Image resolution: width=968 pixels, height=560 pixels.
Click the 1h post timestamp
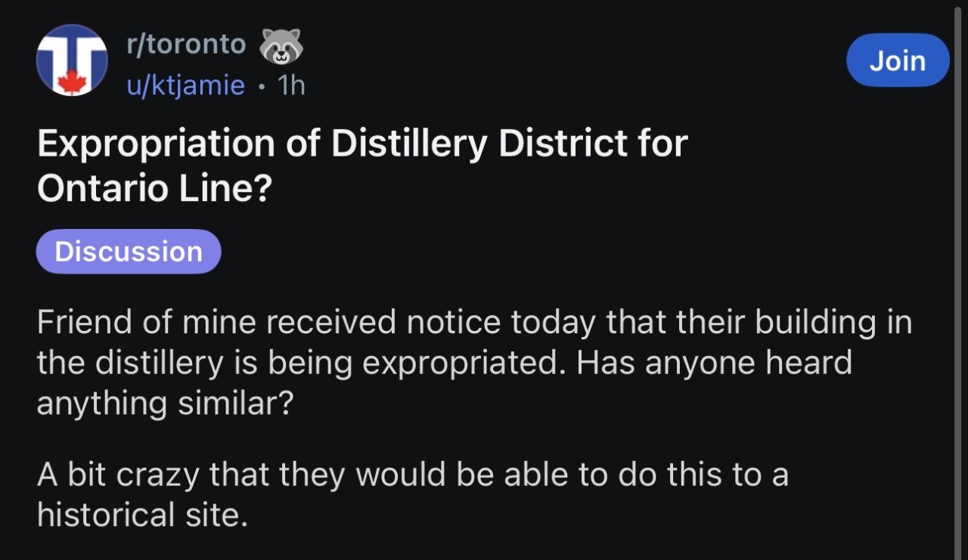[x=291, y=85]
